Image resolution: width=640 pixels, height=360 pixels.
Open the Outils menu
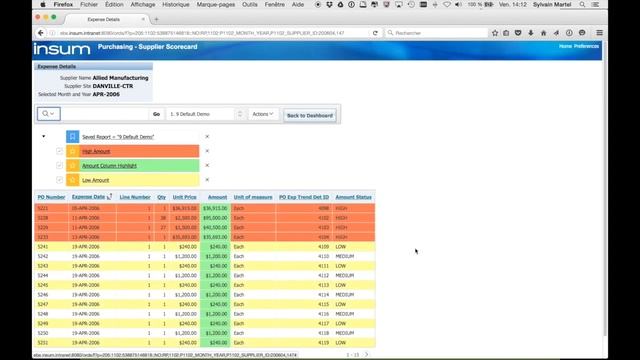coord(249,4)
